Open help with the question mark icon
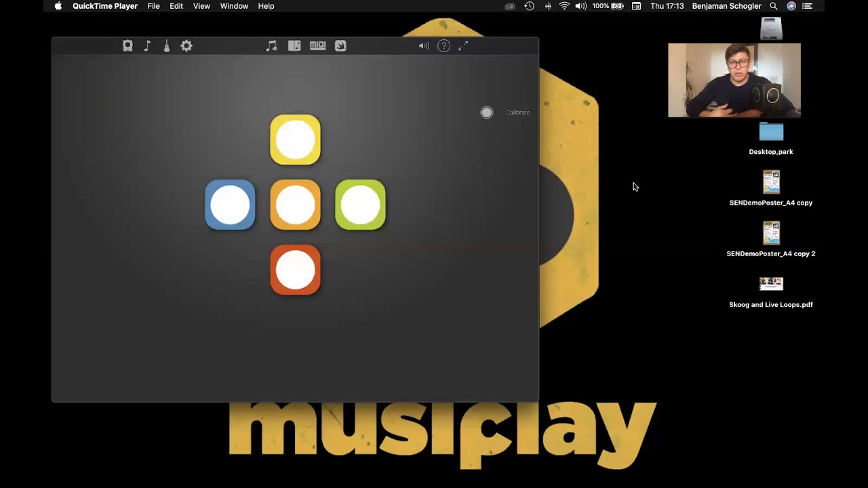The image size is (868, 488). pyautogui.click(x=443, y=45)
